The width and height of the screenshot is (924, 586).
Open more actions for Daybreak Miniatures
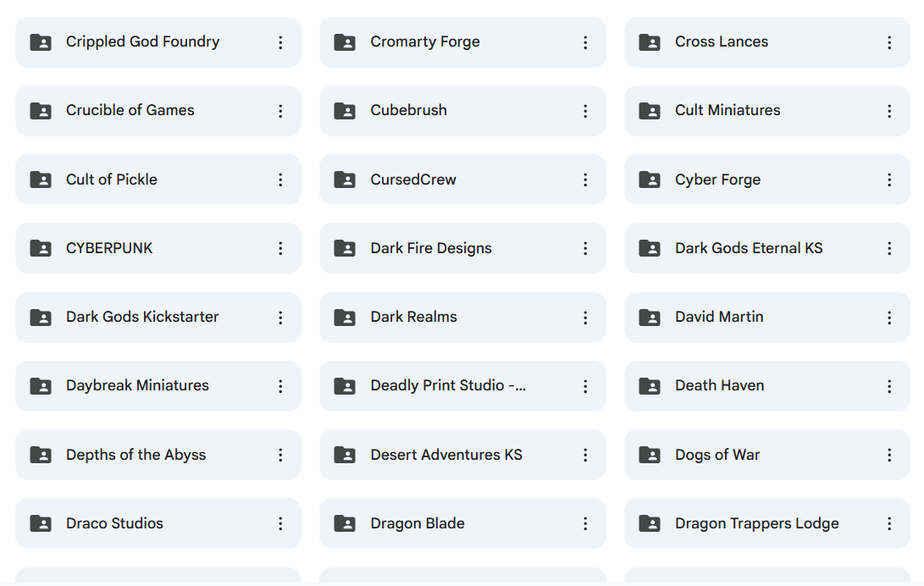click(280, 386)
